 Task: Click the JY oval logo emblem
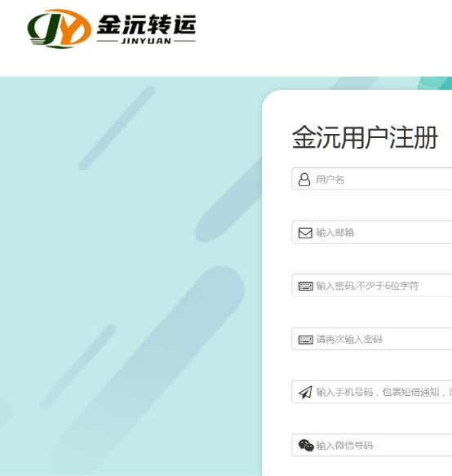60,29
